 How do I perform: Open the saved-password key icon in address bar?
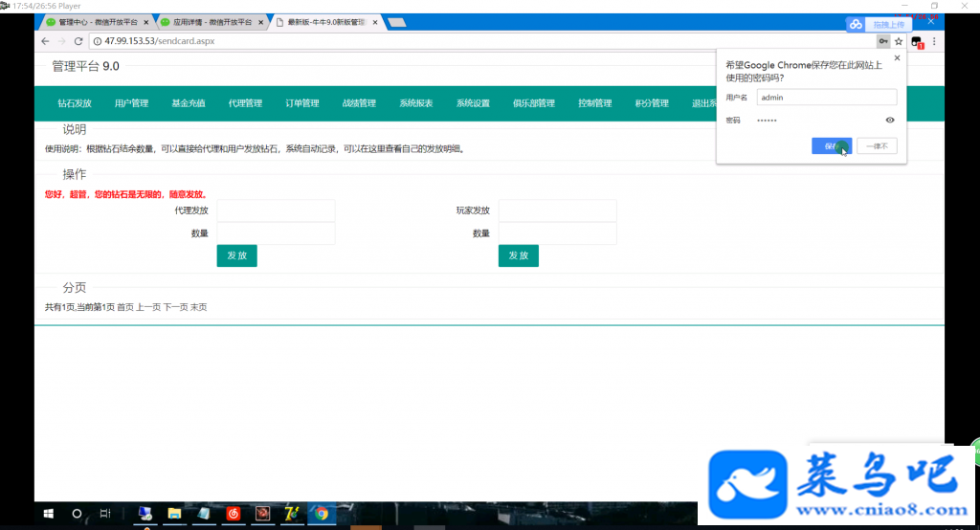coord(883,41)
